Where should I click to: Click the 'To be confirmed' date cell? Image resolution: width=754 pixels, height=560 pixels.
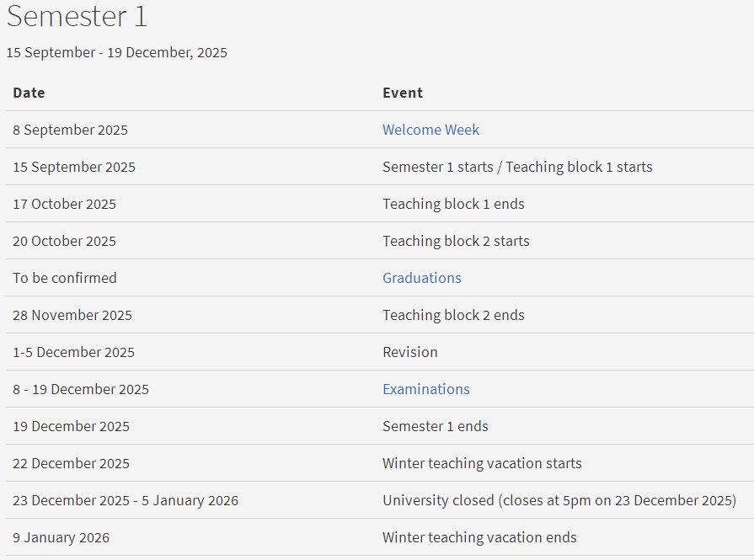(x=65, y=278)
